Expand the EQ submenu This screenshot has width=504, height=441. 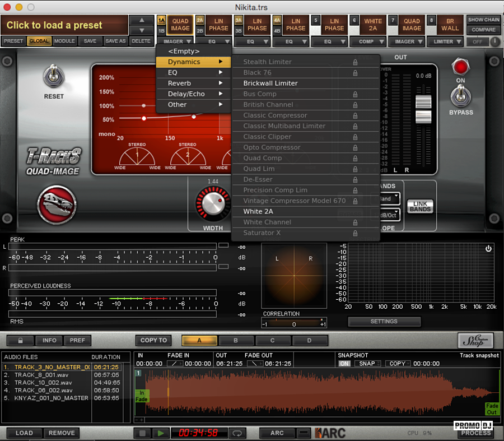[x=194, y=72]
